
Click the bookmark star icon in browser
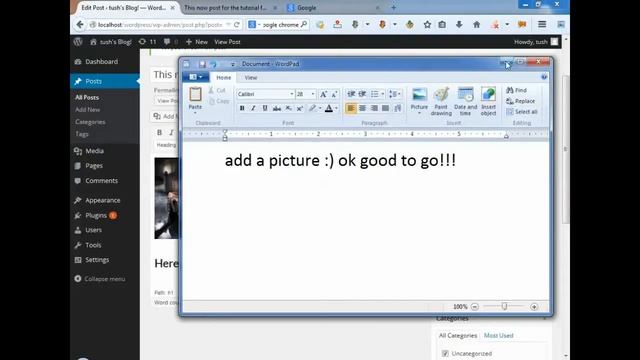[x=427, y=24]
